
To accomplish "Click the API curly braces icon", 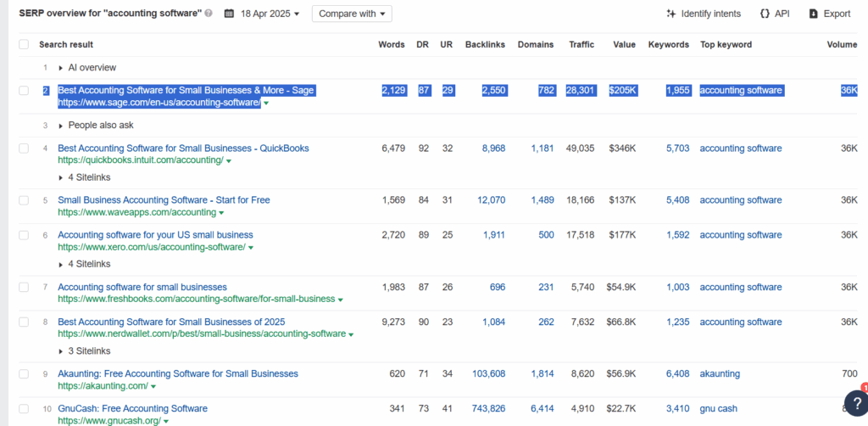I will 765,14.
